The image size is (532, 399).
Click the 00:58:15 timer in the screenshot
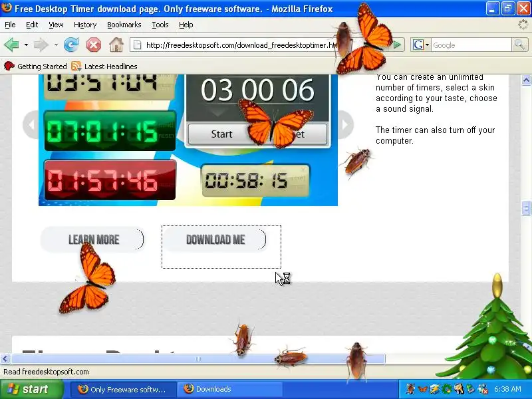[x=255, y=180]
